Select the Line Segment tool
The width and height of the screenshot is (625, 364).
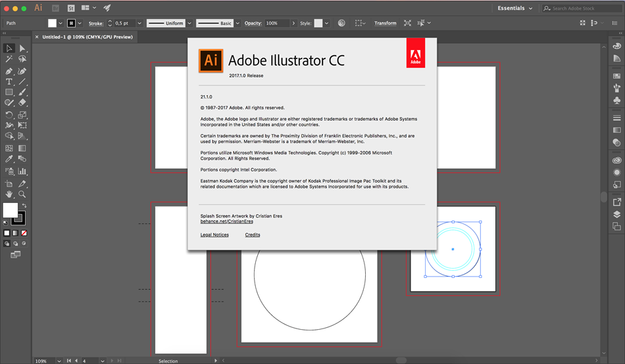coord(22,81)
